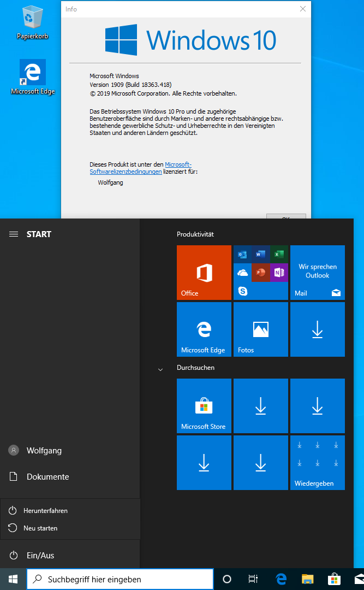Open Outlook from the Office apps tile

click(242, 255)
